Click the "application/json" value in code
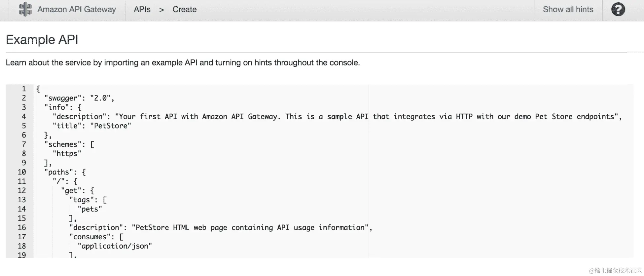The height and width of the screenshot is (276, 644). tap(115, 246)
